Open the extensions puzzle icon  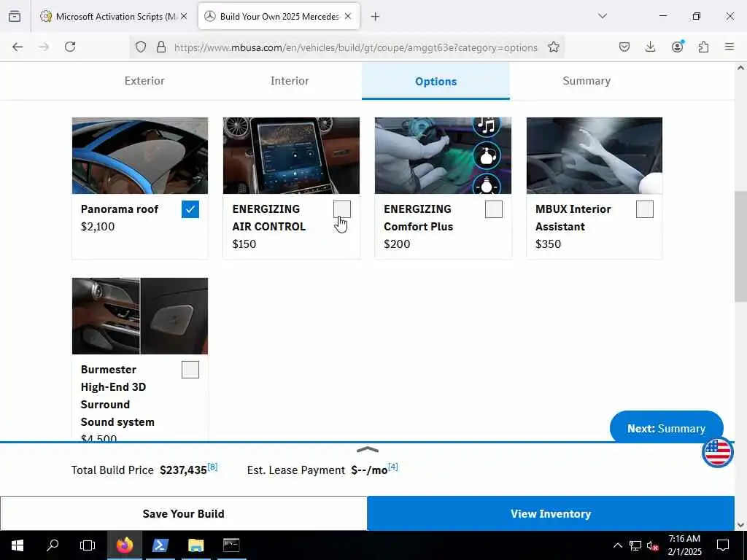[x=703, y=47]
